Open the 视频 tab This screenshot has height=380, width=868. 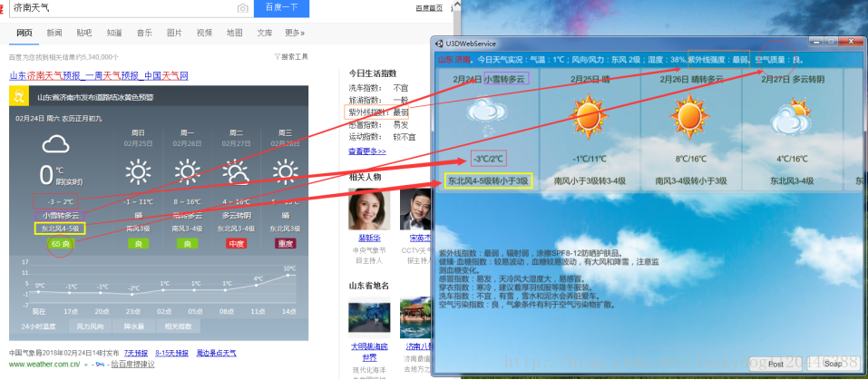[204, 33]
